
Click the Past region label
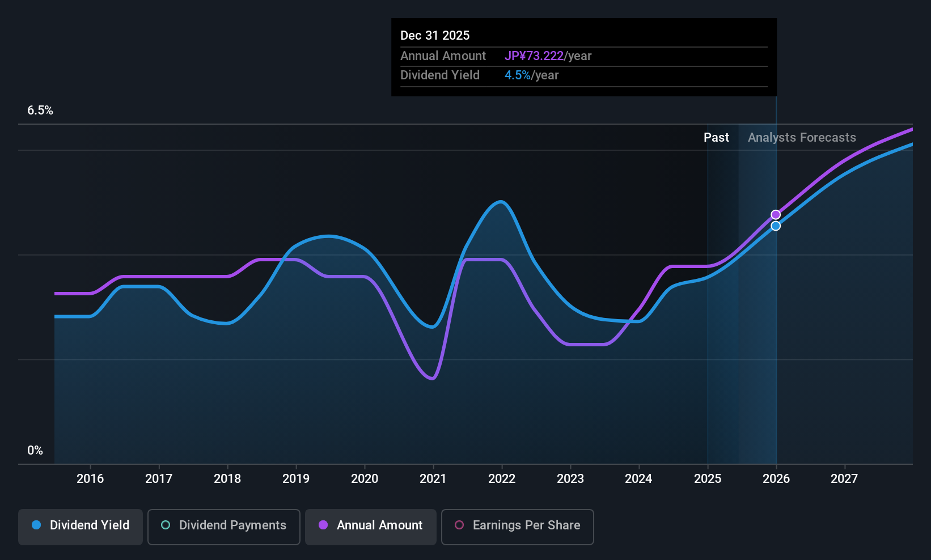coord(716,138)
